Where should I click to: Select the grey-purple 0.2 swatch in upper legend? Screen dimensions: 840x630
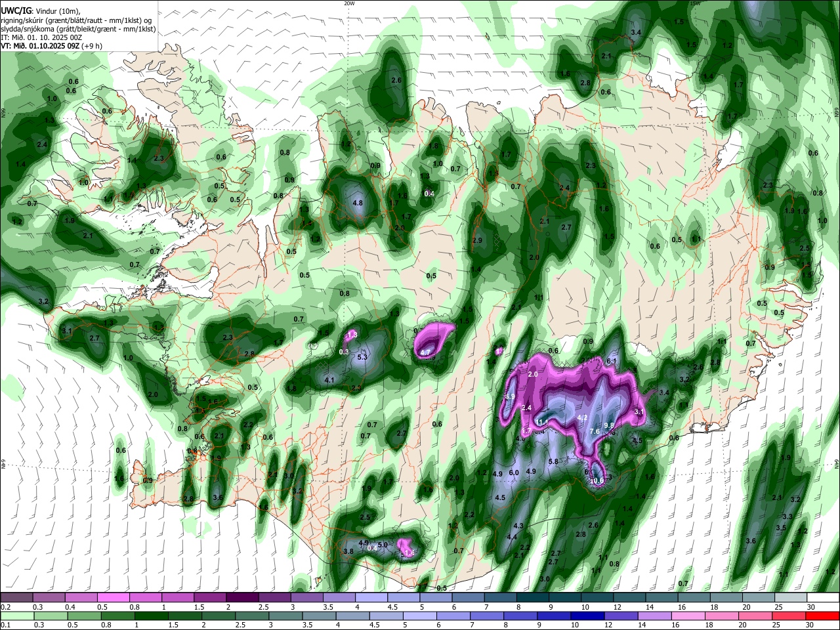pyautogui.click(x=16, y=597)
